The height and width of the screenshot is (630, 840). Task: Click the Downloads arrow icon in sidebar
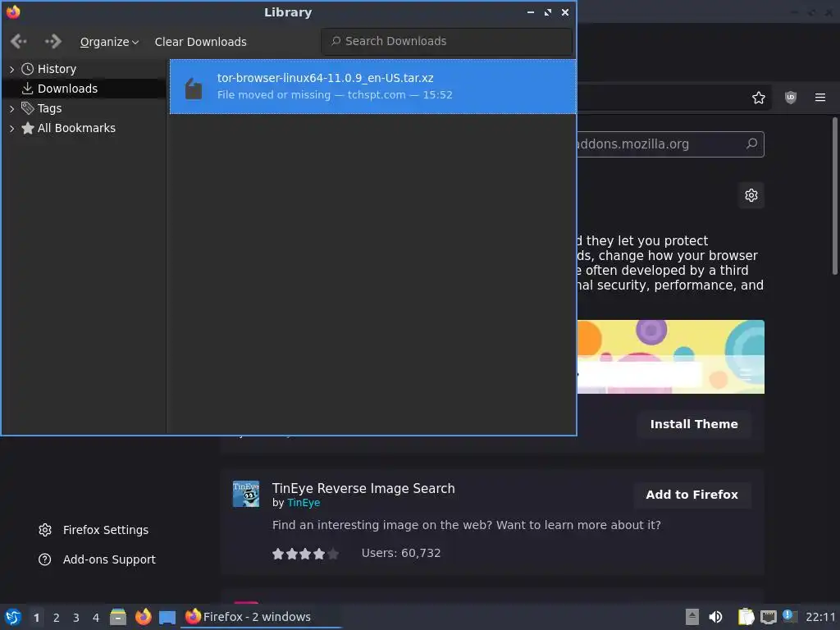[x=27, y=89]
